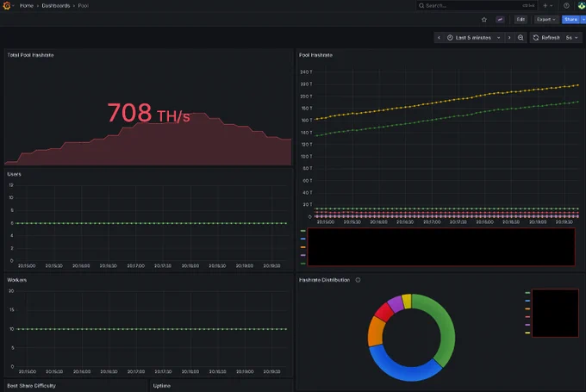Open Dashboards breadcrumb link

tap(56, 6)
